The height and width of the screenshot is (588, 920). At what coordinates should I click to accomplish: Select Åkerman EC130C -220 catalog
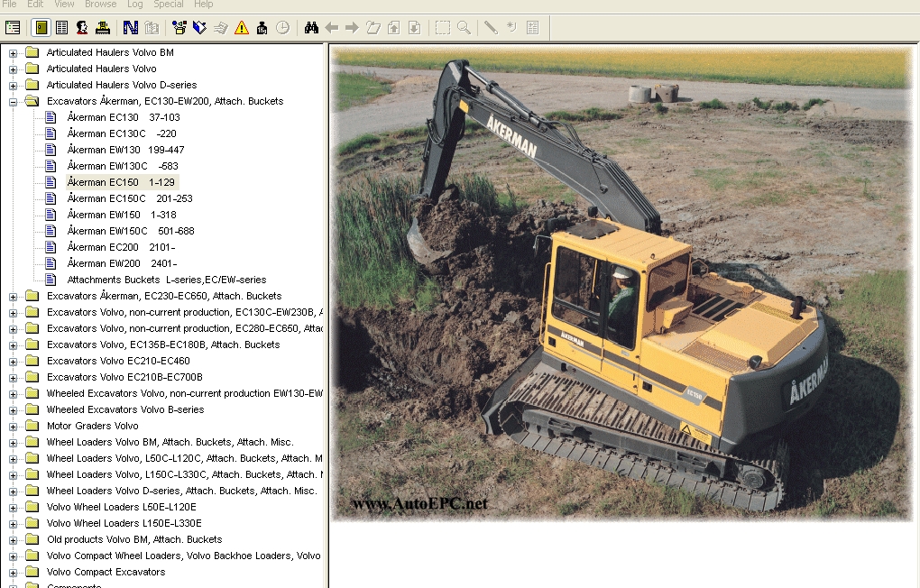pyautogui.click(x=122, y=133)
